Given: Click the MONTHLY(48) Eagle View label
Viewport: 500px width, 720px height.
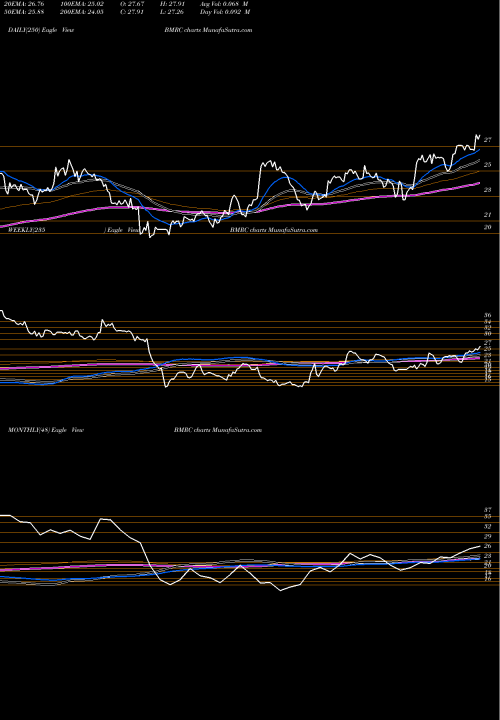Looking at the screenshot, I should 45,430.
